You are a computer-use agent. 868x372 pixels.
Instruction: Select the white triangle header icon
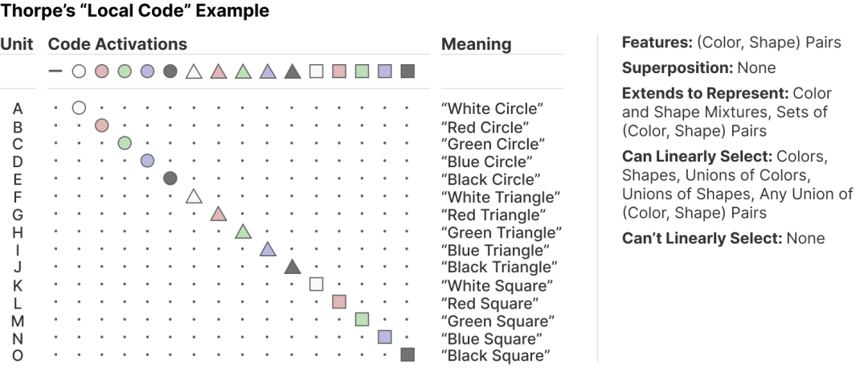tap(193, 71)
